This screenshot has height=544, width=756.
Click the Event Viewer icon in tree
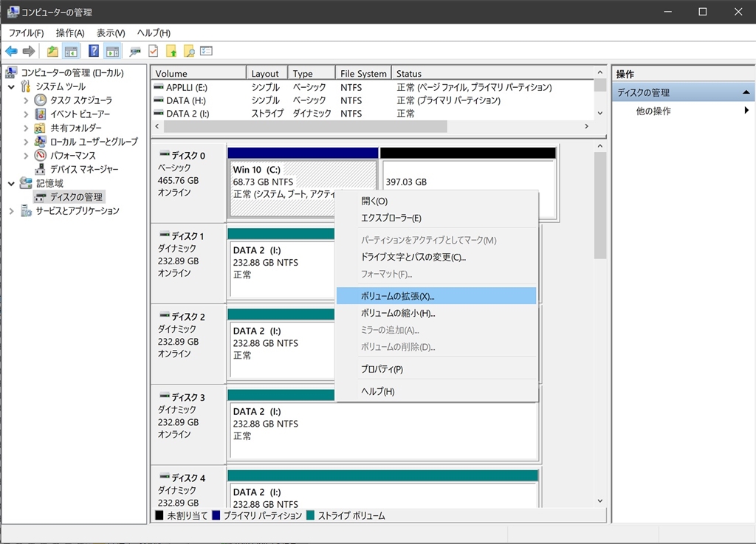click(x=41, y=114)
